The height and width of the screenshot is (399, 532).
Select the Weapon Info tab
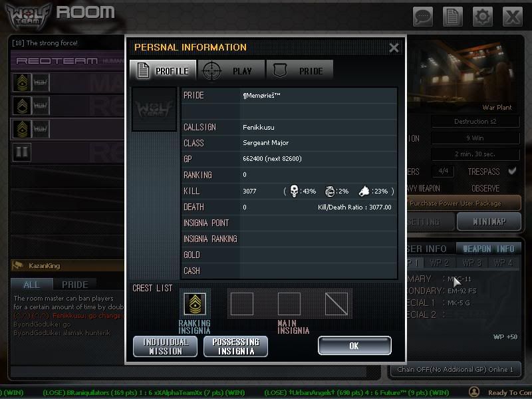(x=489, y=249)
